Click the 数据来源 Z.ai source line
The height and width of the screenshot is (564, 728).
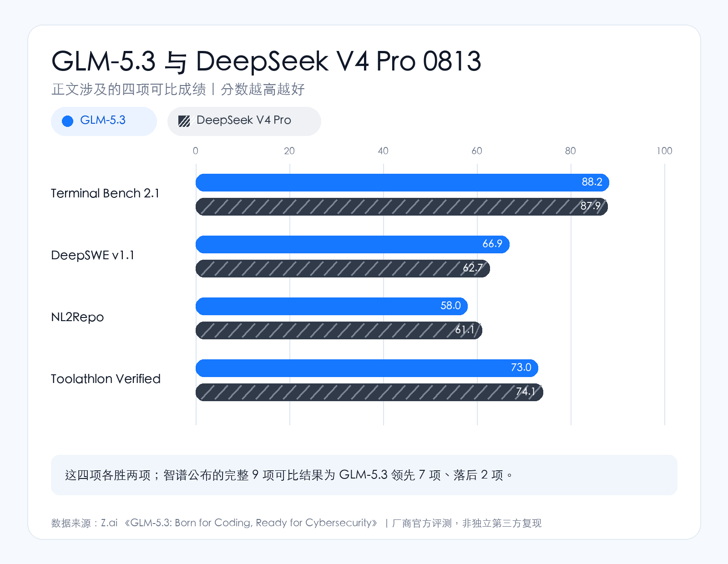pos(296,523)
